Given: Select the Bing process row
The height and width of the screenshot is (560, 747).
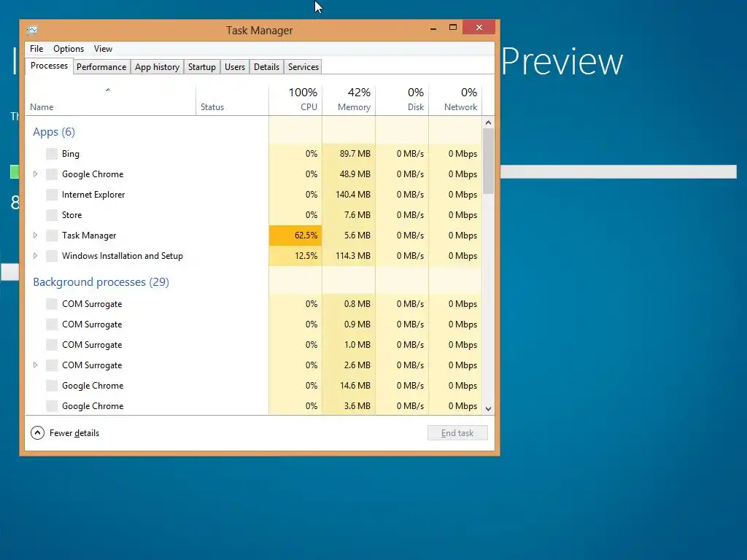Looking at the screenshot, I should coord(253,154).
